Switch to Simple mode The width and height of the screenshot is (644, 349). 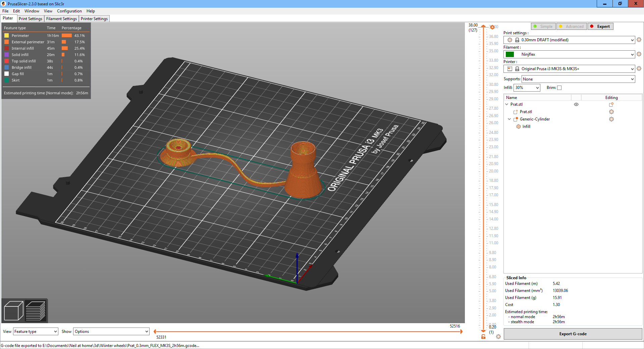point(543,27)
